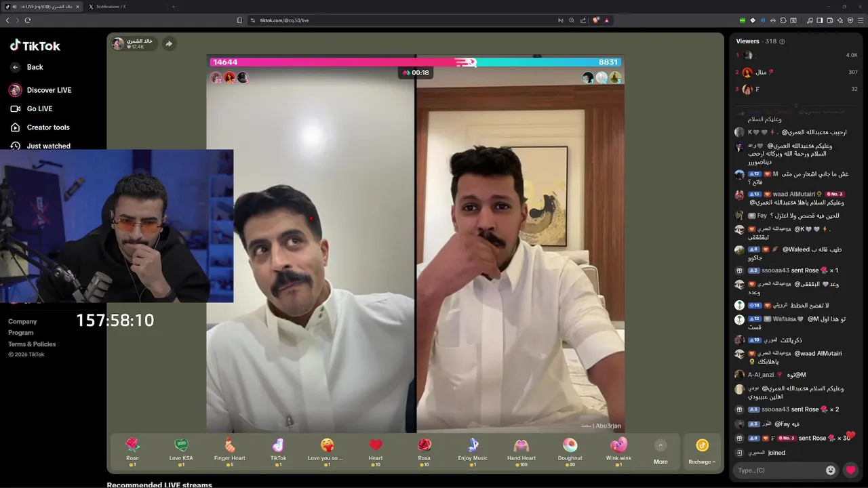Open left team top gifter avatars

click(x=229, y=78)
